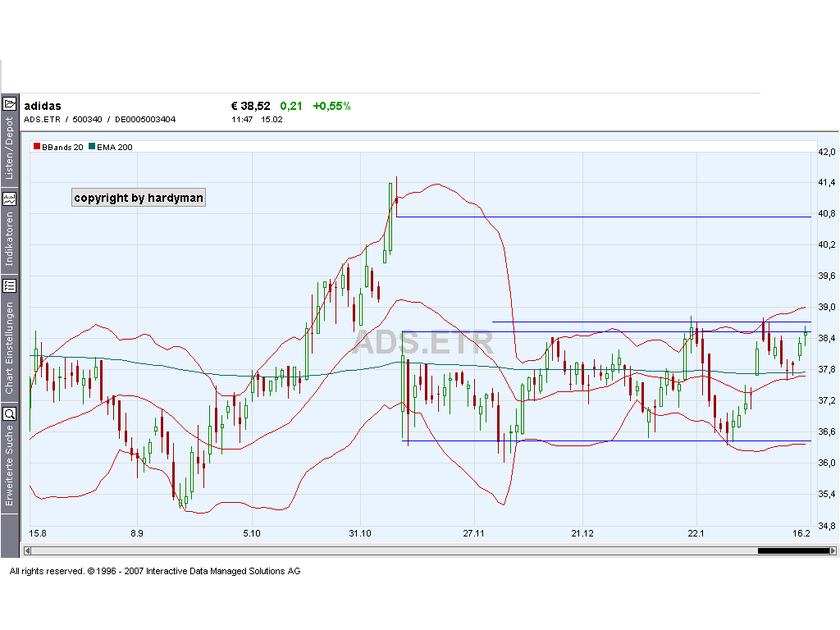Click the percentage change +0,55%
Image resolution: width=840 pixels, height=630 pixels.
(x=331, y=106)
